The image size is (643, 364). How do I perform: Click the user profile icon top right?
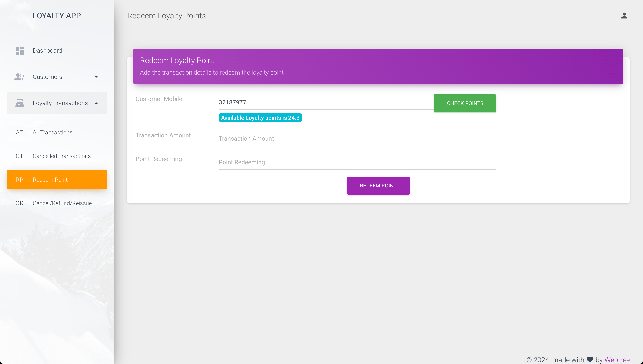pyautogui.click(x=624, y=16)
